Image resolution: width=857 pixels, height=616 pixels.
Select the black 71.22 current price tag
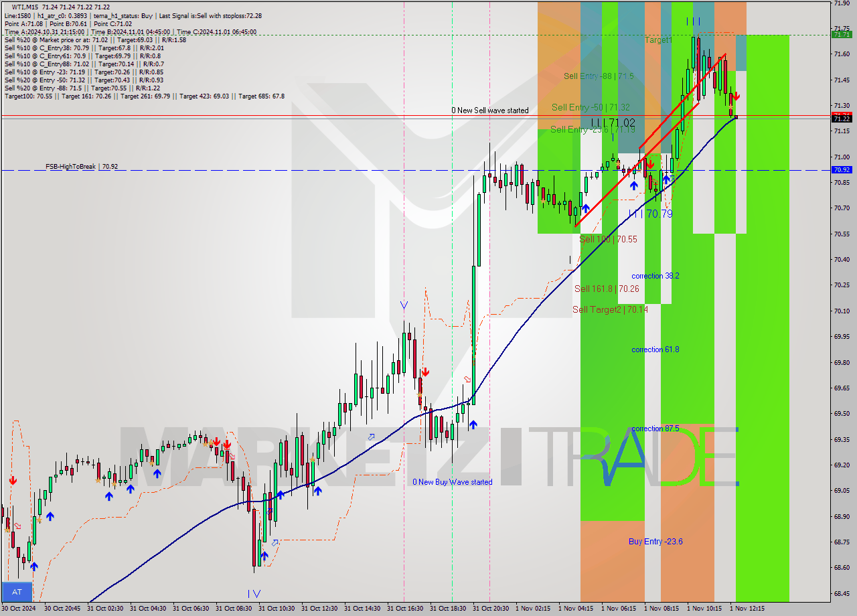(x=842, y=119)
